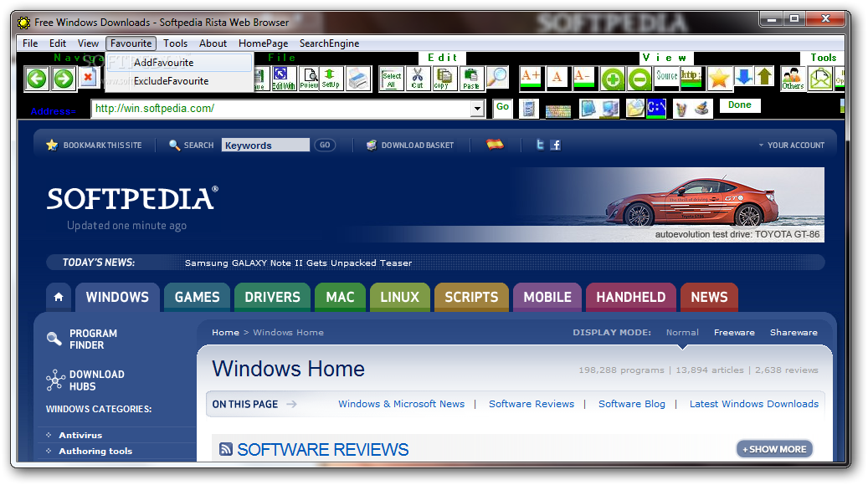This screenshot has height=485, width=868.
Task: Click Bookmark This Site
Action: tap(95, 145)
